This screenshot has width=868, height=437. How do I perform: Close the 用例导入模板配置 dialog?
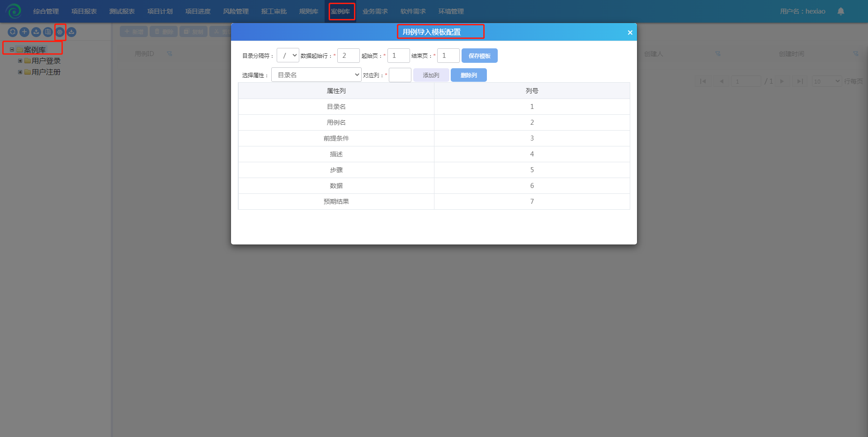click(630, 33)
